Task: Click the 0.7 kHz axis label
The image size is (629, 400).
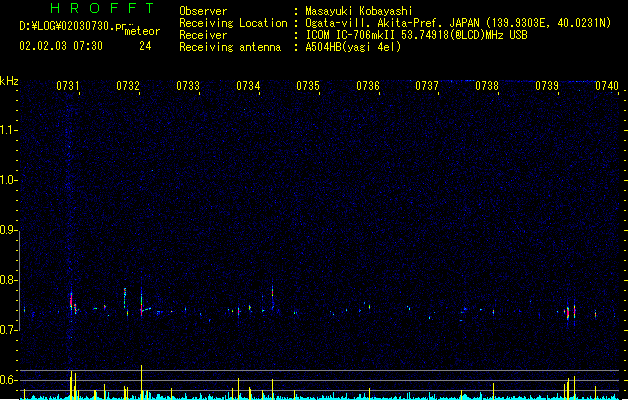Action: [x=9, y=330]
